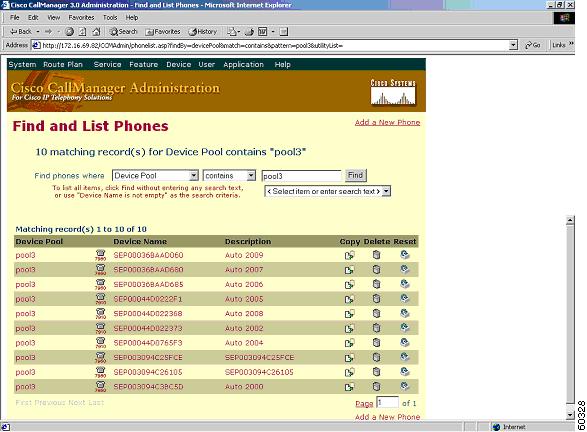Click the Go button
587x432 pixels.
click(533, 45)
